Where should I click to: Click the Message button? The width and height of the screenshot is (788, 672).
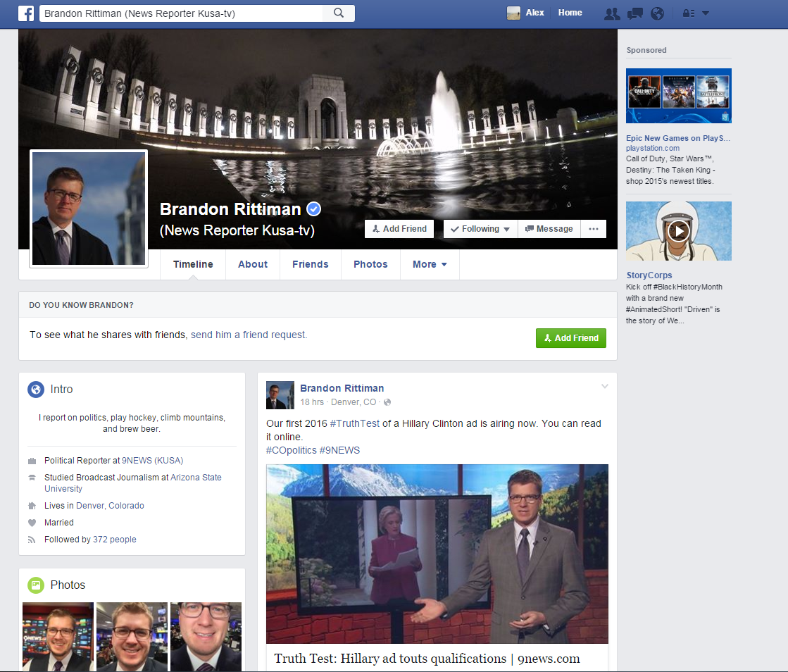coord(549,229)
